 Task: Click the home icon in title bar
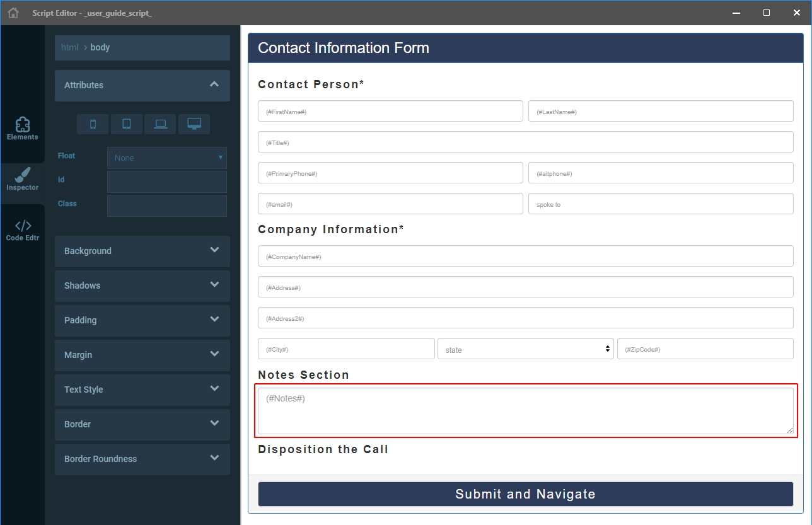click(13, 13)
